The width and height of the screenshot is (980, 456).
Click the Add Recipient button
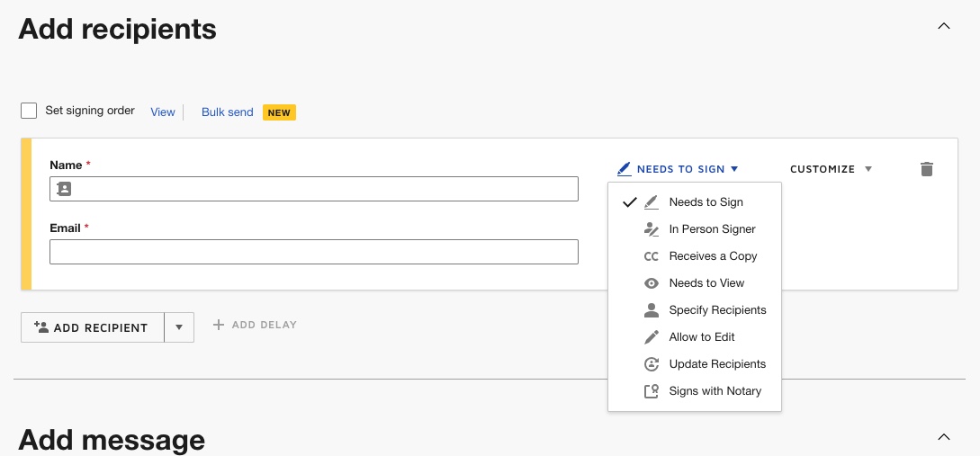click(x=93, y=327)
